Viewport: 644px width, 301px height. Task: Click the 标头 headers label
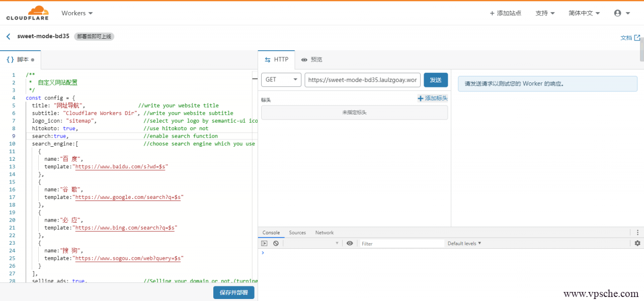click(x=266, y=99)
